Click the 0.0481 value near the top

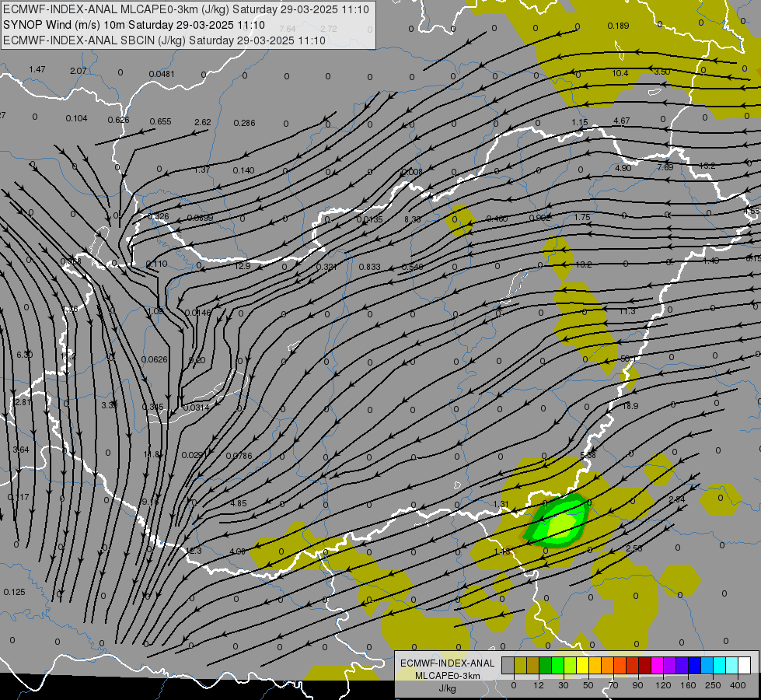pos(162,74)
